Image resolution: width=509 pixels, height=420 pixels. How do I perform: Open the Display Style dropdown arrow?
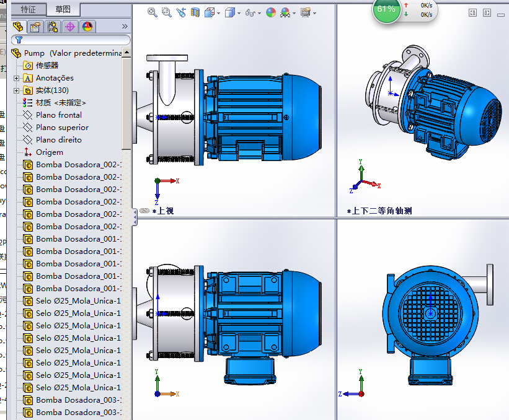tap(239, 13)
